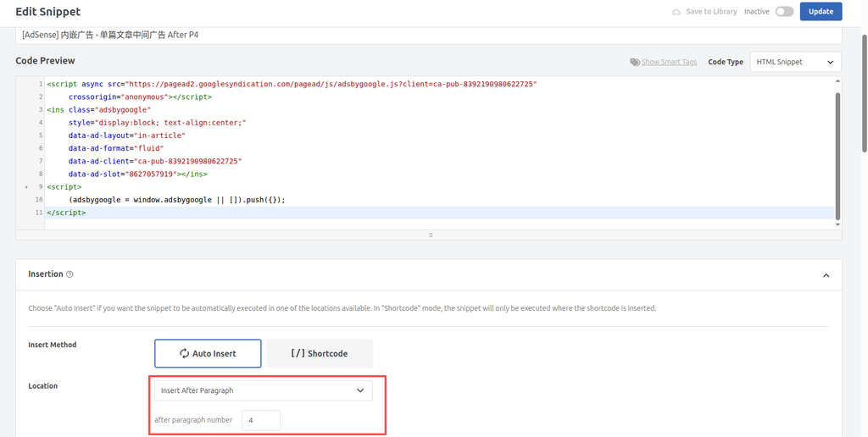
Task: Click the Code Type label
Action: (726, 62)
